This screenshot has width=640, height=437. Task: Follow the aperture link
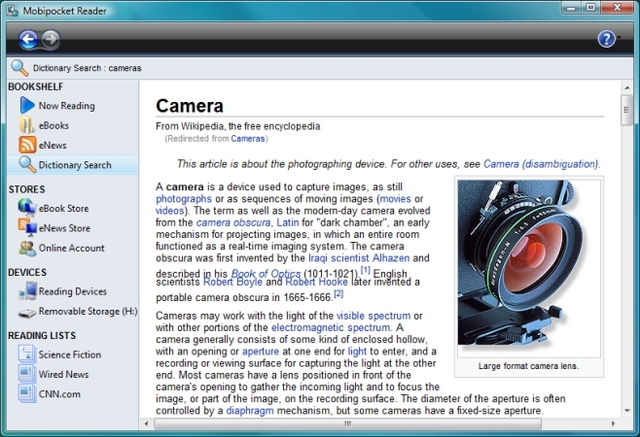pyautogui.click(x=260, y=351)
